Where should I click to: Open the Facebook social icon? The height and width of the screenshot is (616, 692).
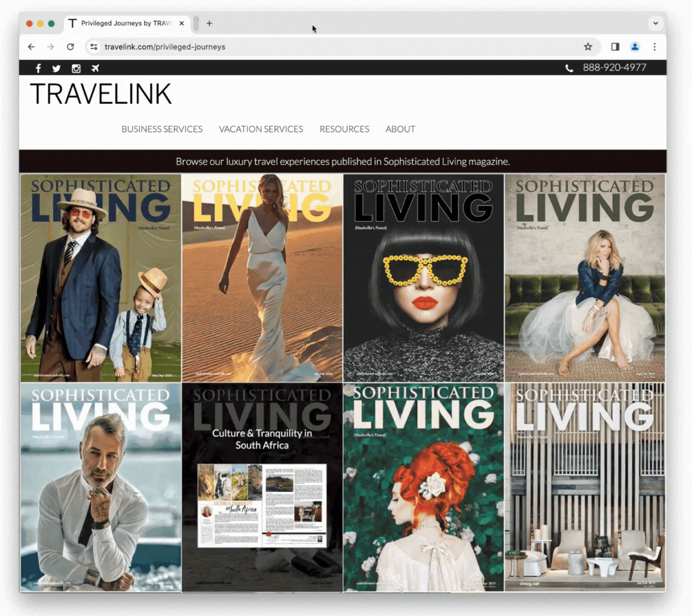click(38, 68)
